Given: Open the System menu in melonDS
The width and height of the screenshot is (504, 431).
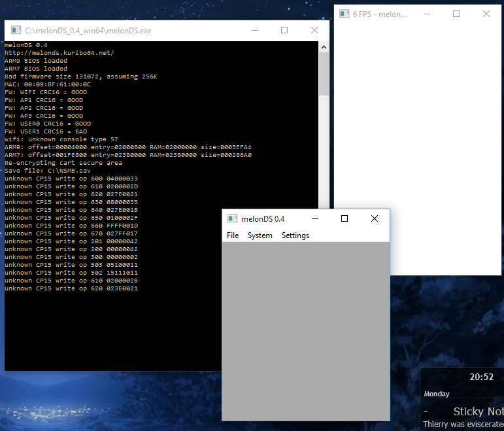Looking at the screenshot, I should pyautogui.click(x=260, y=235).
